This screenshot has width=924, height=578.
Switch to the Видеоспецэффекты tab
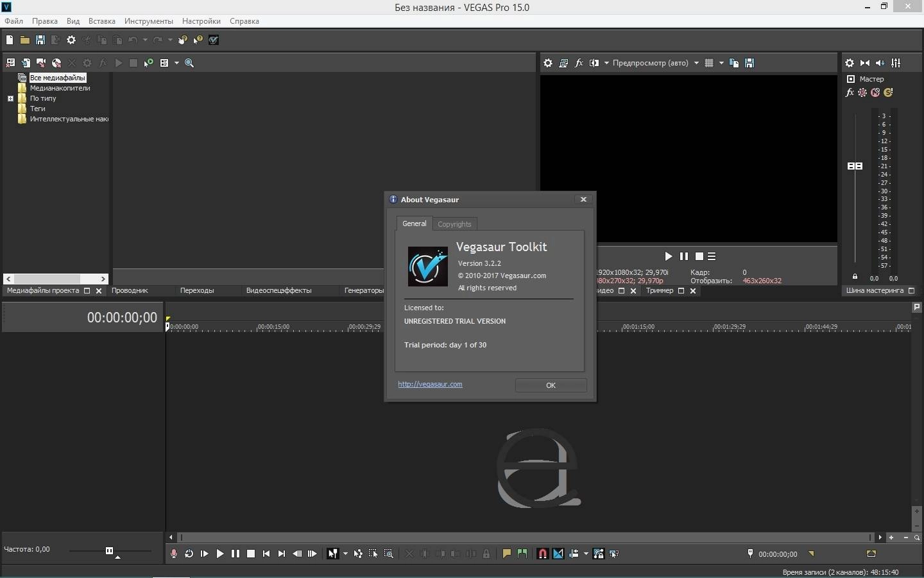[x=278, y=290]
